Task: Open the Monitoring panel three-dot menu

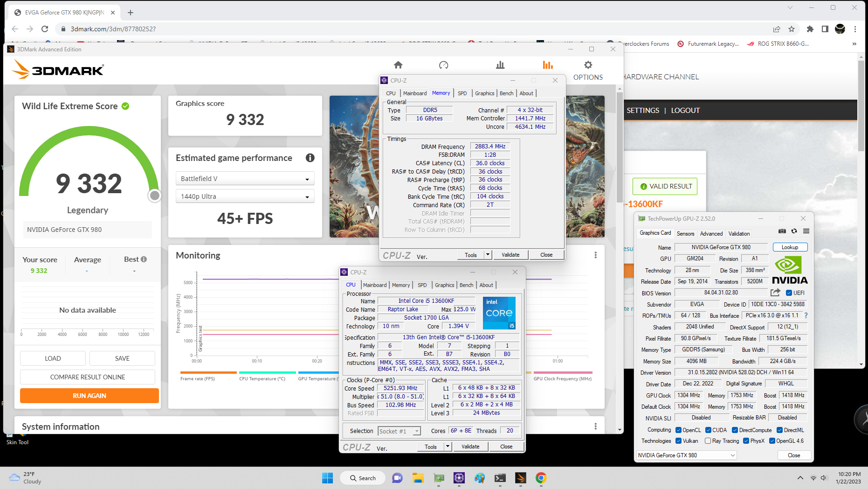Action: tap(595, 255)
